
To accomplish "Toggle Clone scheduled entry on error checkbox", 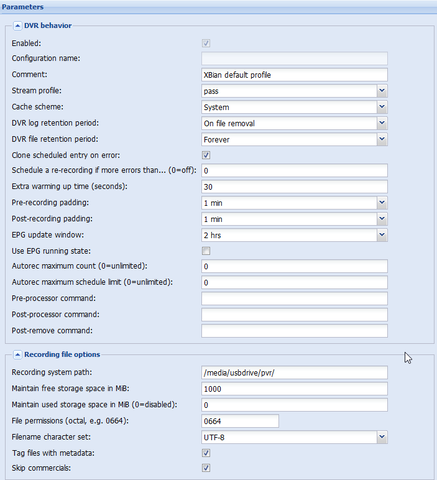I will [x=206, y=155].
